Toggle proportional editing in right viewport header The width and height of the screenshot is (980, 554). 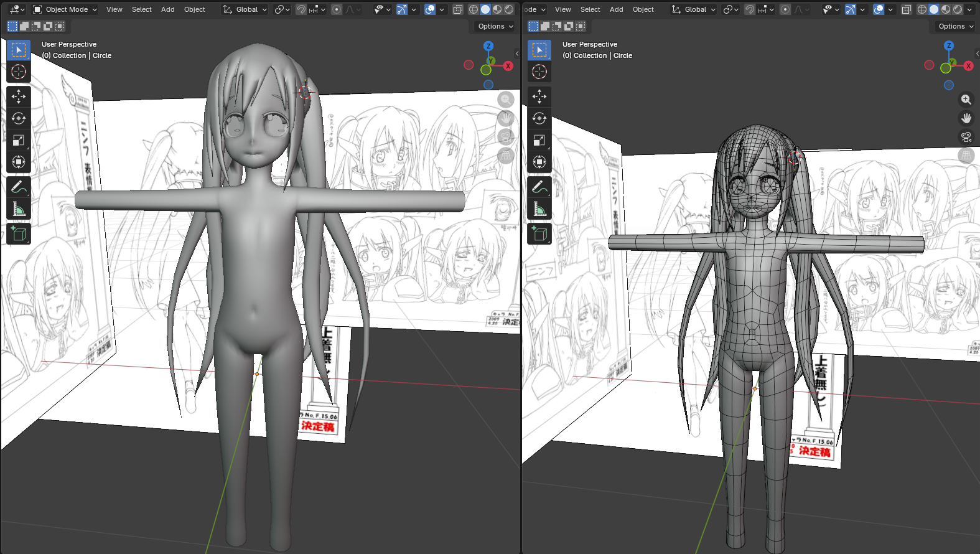[785, 9]
